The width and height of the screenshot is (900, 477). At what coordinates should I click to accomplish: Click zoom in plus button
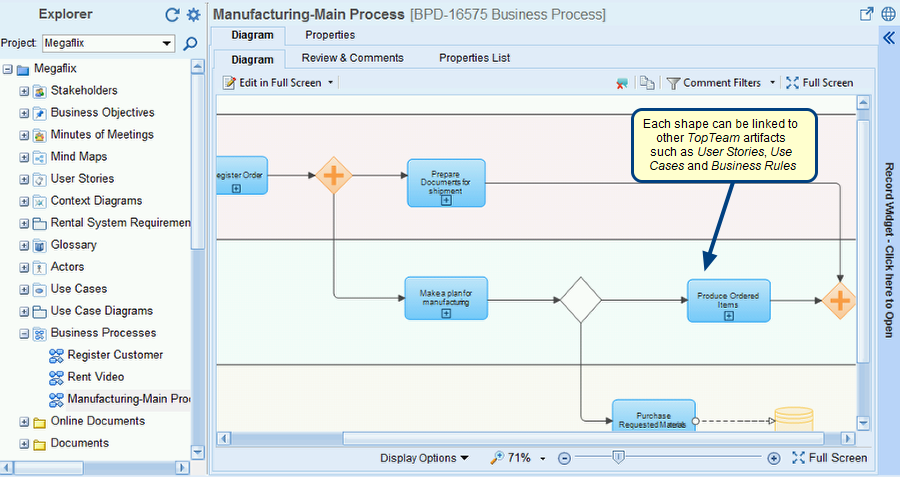tap(774, 459)
